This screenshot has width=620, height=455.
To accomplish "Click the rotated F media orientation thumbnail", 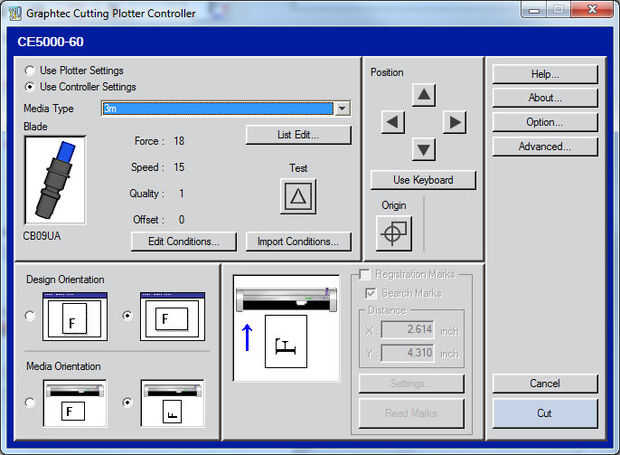I will pos(172,404).
